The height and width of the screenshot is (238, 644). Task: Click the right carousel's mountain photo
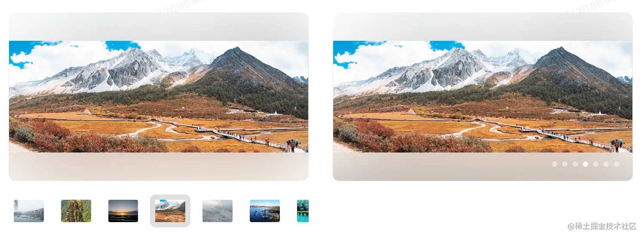483,97
